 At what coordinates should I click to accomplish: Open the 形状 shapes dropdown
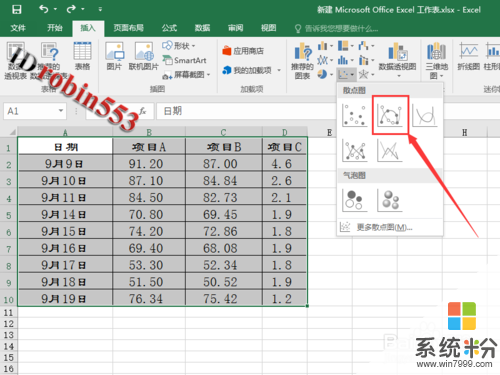tap(179, 45)
